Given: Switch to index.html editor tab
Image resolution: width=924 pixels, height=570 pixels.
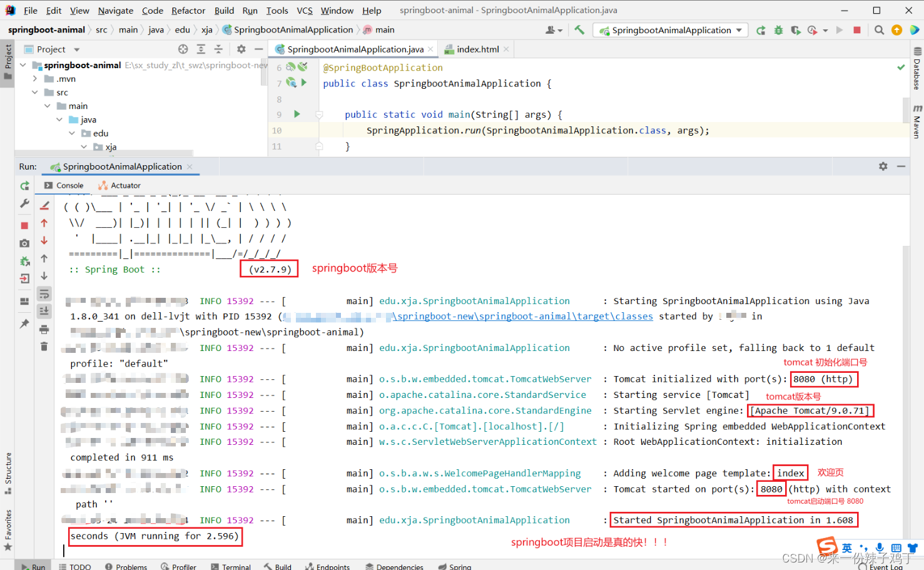Looking at the screenshot, I should tap(477, 49).
